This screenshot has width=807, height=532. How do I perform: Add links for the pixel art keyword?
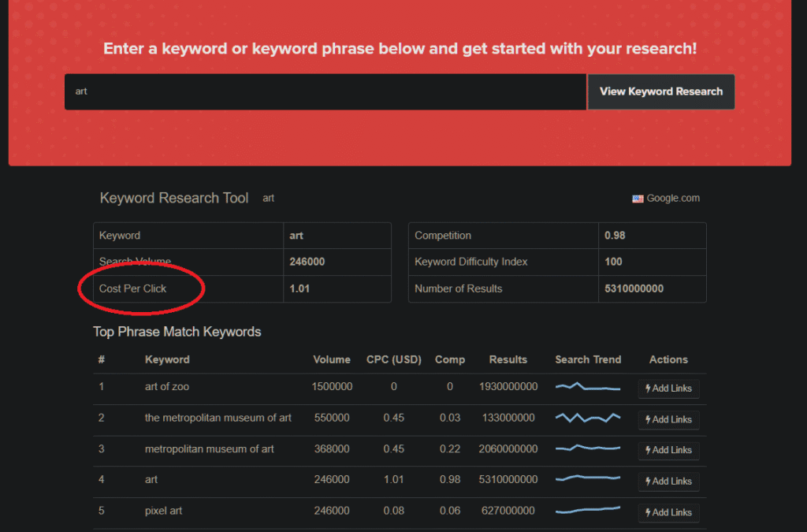click(668, 512)
